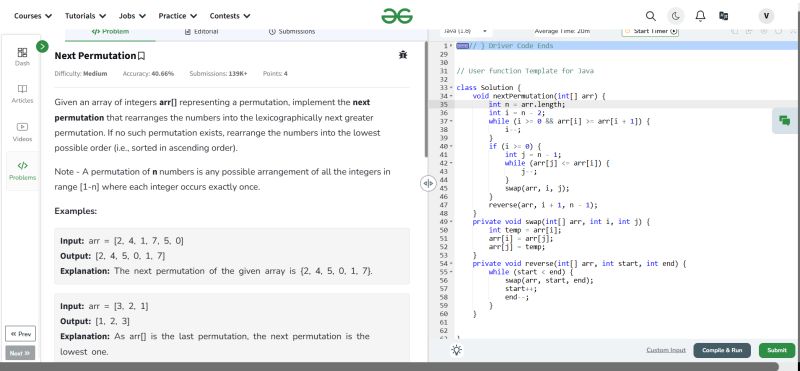
Task: Collapse nextPermutation fold arrow line 34
Action: (x=451, y=96)
